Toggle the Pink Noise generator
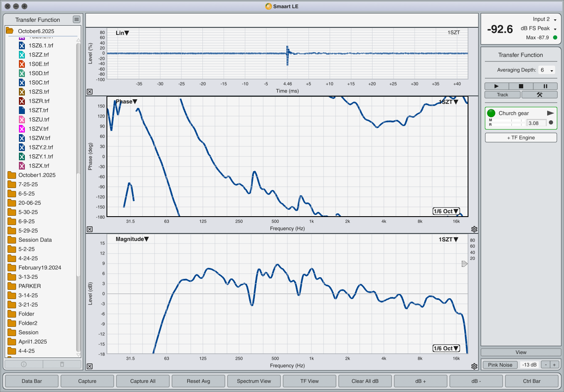The width and height of the screenshot is (564, 392). point(500,365)
